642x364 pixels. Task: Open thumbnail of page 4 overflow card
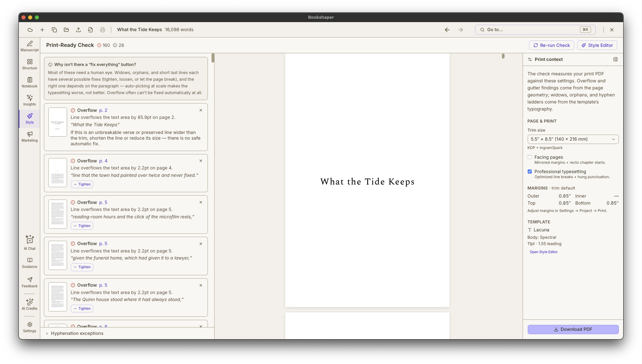click(x=58, y=172)
